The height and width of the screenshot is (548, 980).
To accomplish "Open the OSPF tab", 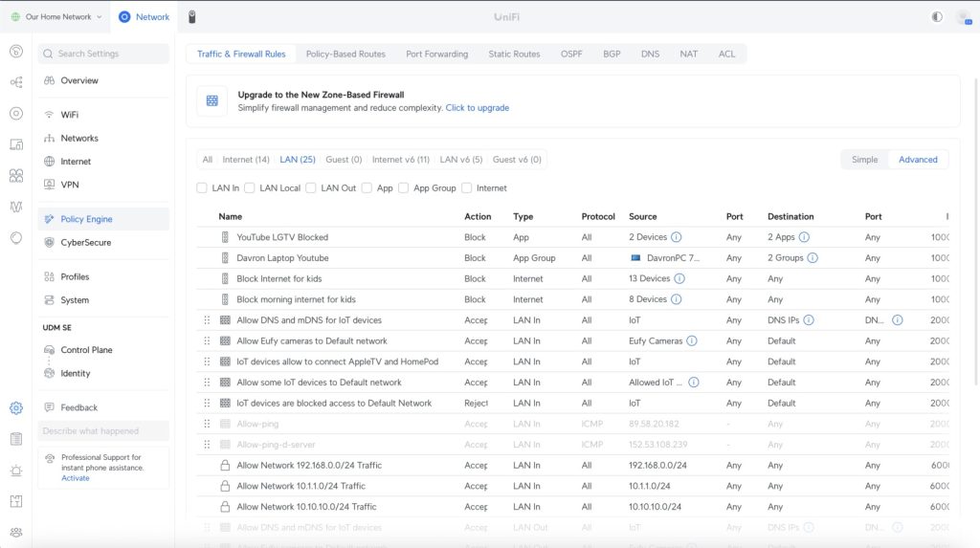I will [x=571, y=55].
